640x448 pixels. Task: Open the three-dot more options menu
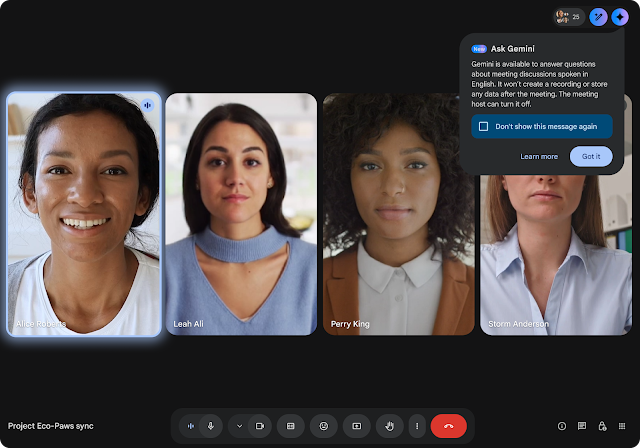[x=417, y=426]
